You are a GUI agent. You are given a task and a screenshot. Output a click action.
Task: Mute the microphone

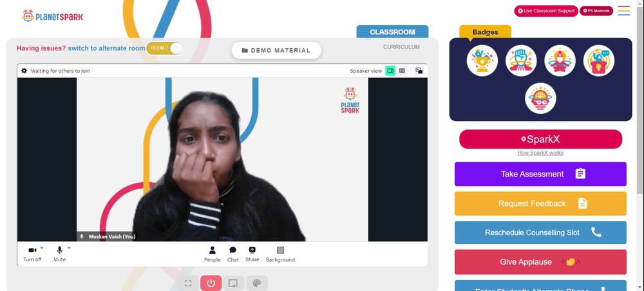coord(59,254)
